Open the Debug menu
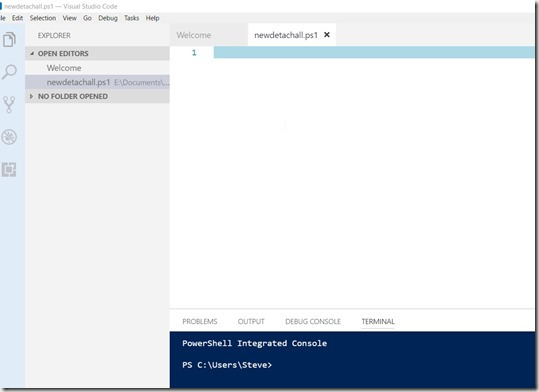Viewport: 539px width, 392px height. (108, 18)
